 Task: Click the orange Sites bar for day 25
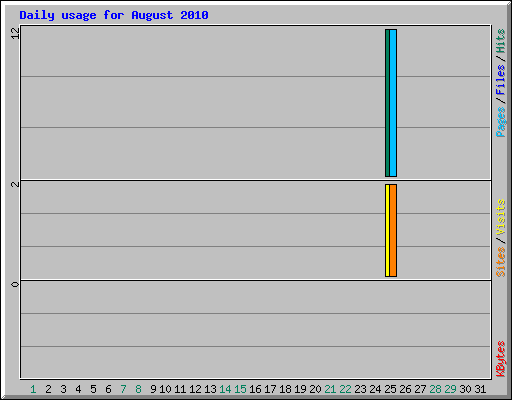tap(393, 230)
